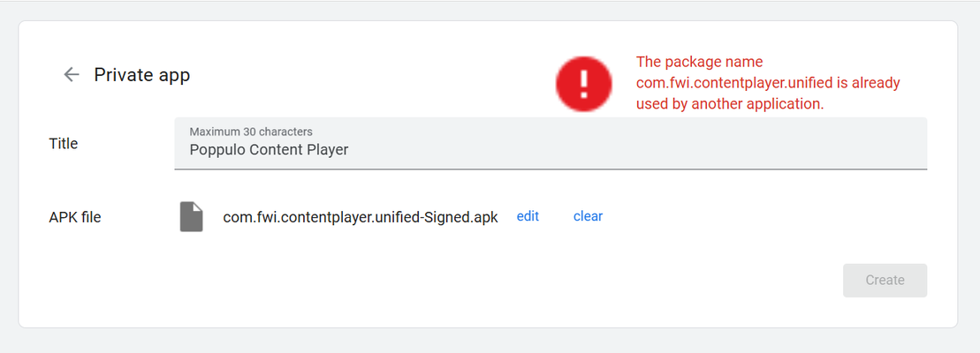Focus the Title input field

551,143
